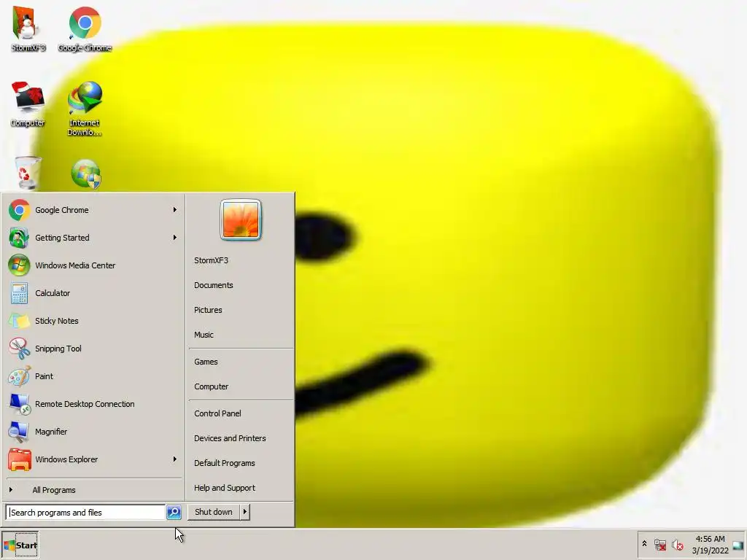
Task: Click the network disconnected tray icon
Action: [660, 544]
